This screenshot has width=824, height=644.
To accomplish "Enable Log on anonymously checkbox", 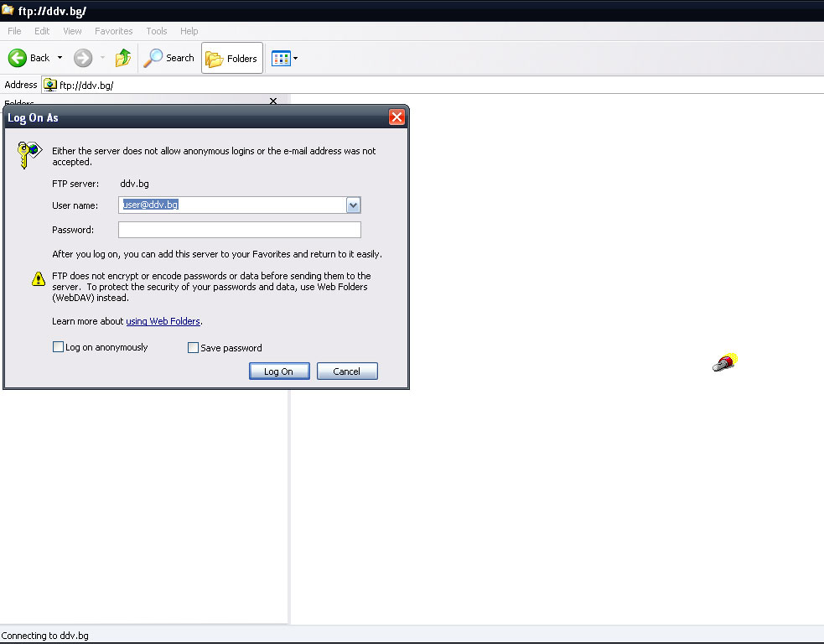I will tap(58, 347).
